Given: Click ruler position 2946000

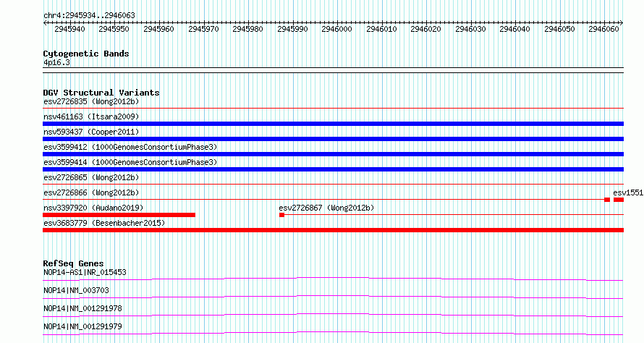Looking at the screenshot, I should (336, 29).
